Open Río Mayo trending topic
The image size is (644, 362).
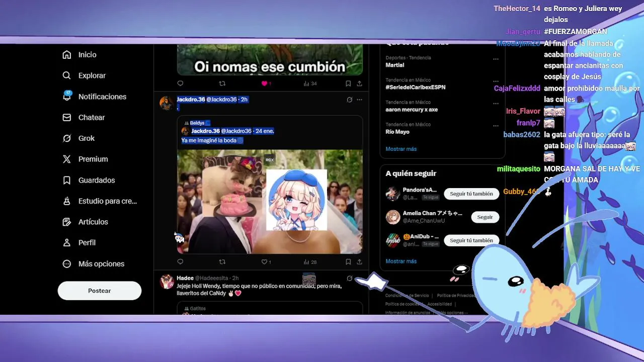click(397, 132)
